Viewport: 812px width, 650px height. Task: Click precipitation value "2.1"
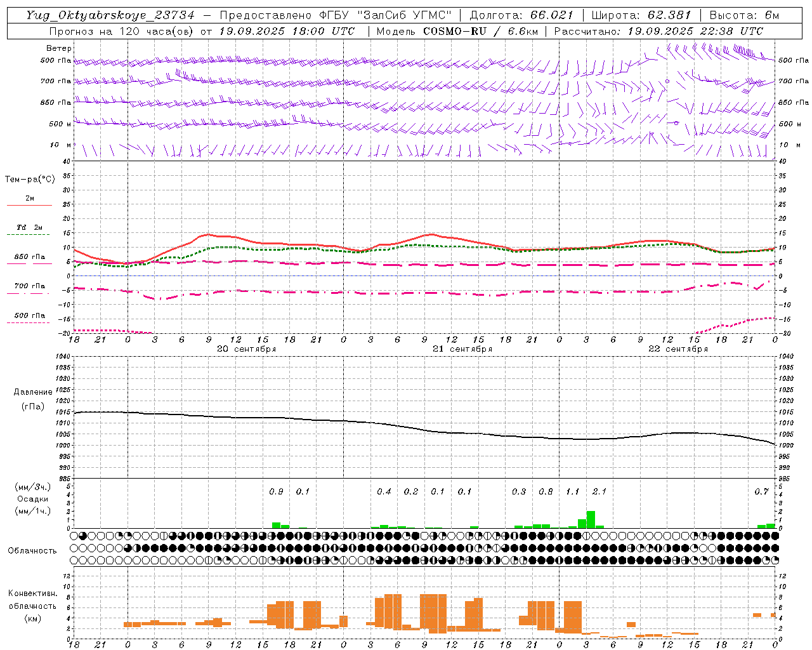click(599, 492)
